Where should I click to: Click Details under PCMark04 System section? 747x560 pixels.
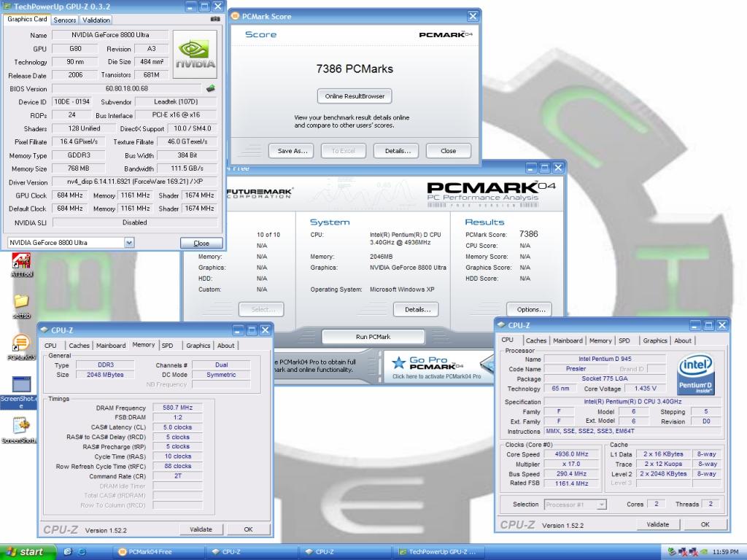[x=417, y=309]
